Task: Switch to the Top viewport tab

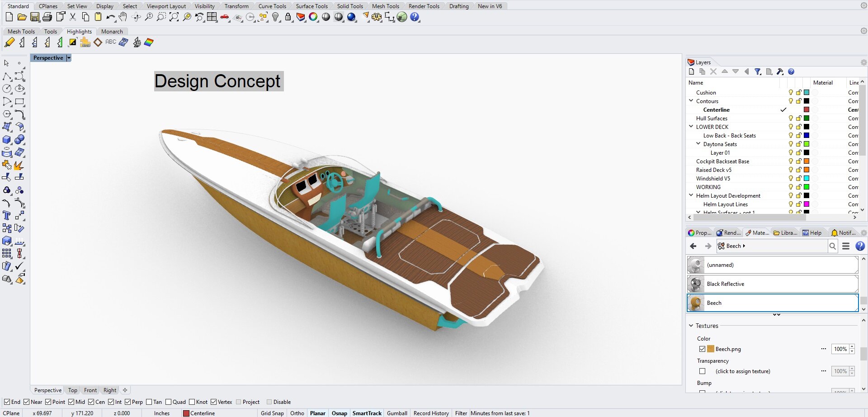Action: point(73,390)
